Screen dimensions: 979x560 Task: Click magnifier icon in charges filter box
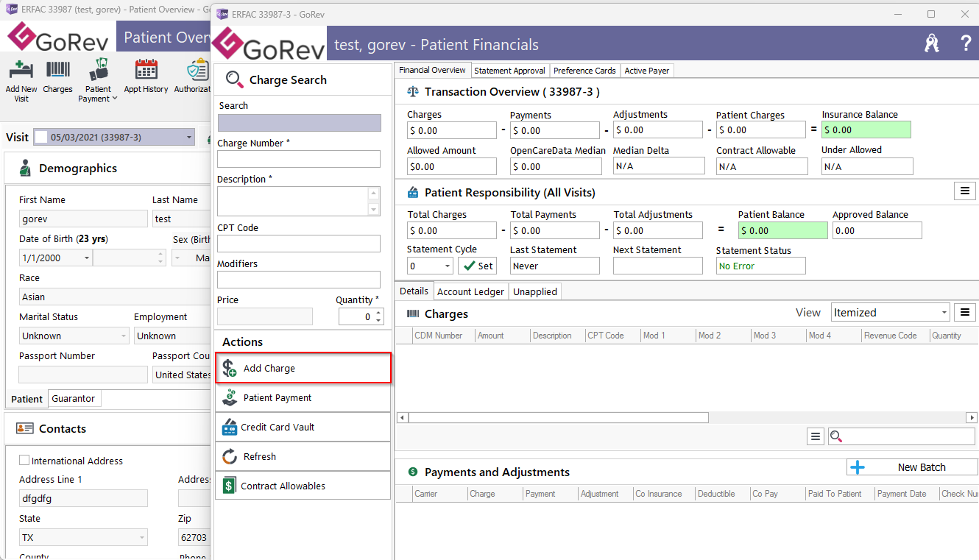tap(835, 436)
